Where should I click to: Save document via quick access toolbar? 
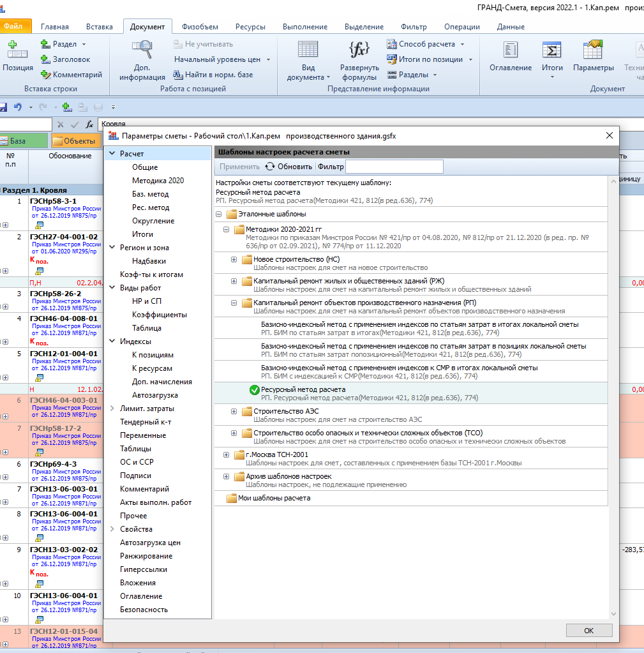(x=3, y=107)
